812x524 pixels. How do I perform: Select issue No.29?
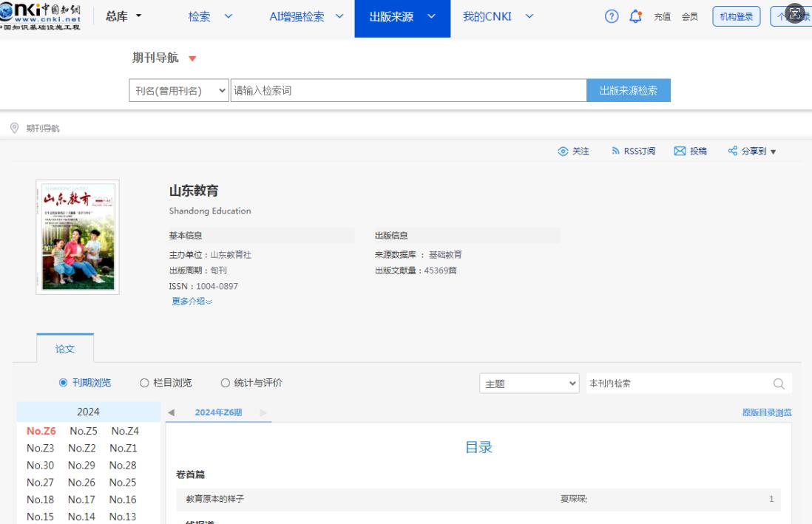pyautogui.click(x=82, y=465)
